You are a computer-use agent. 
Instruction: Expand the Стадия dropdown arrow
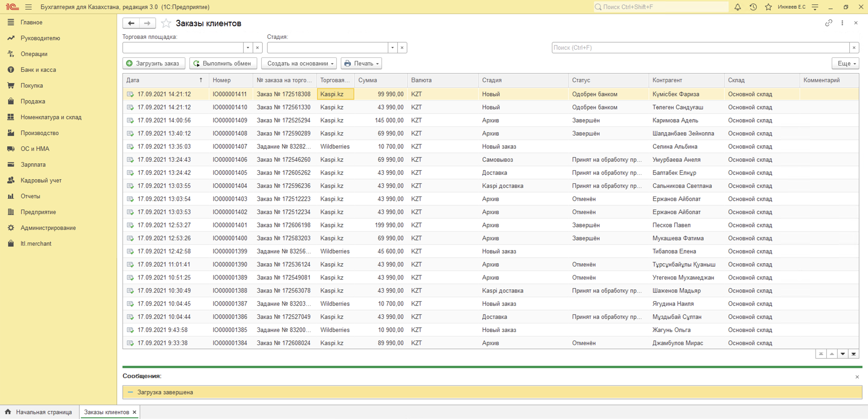(x=392, y=47)
